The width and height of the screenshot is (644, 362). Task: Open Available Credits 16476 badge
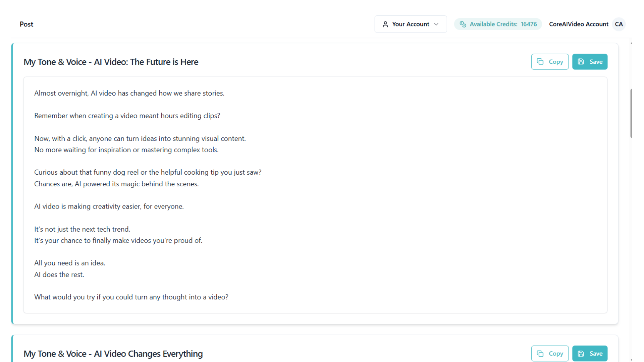click(x=498, y=24)
